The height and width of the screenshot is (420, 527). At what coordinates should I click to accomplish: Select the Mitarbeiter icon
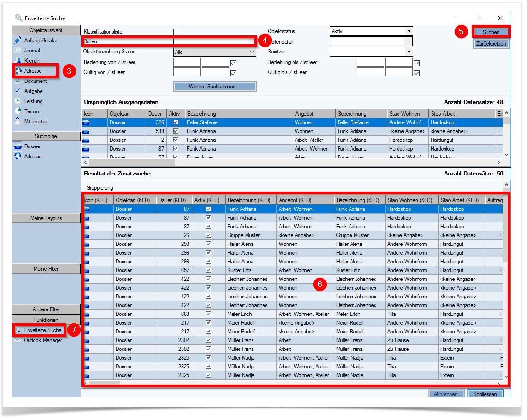(18, 121)
